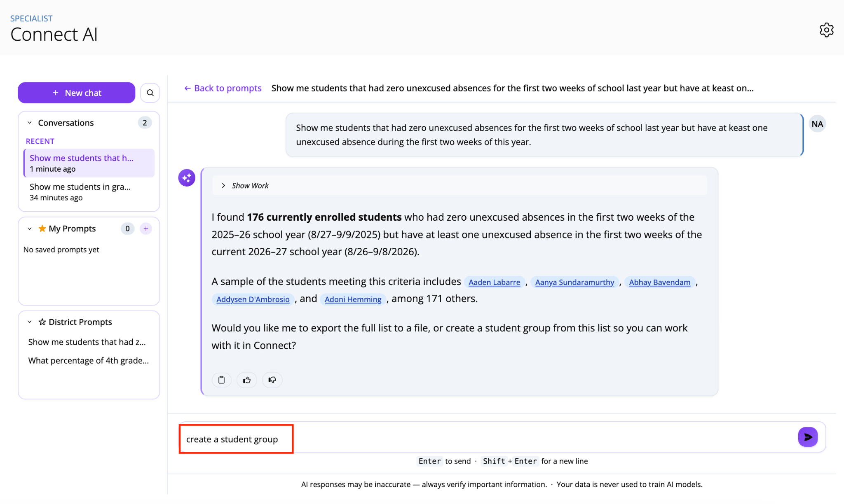Open student link Aanya Sundaramurthy
The width and height of the screenshot is (844, 504).
click(574, 282)
